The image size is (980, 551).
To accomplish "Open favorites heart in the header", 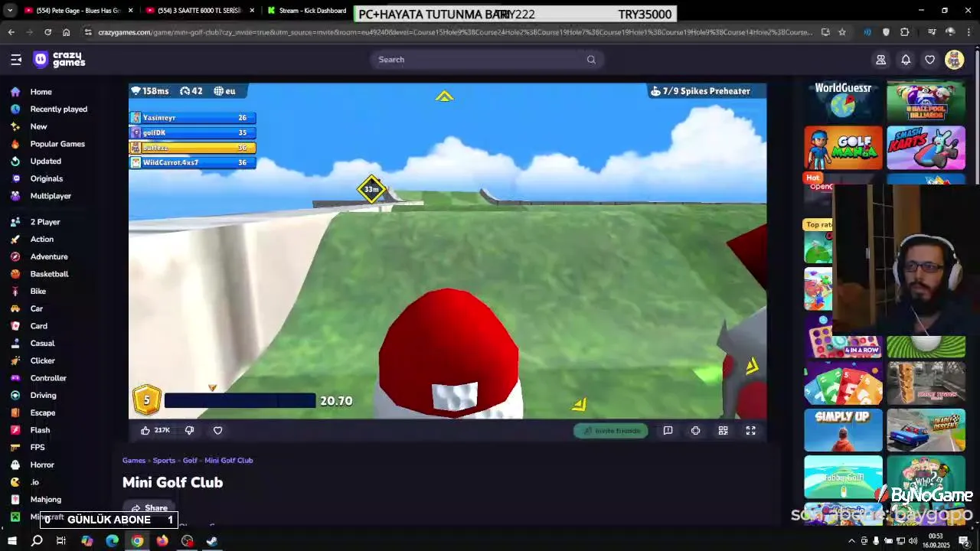I will 930,60.
